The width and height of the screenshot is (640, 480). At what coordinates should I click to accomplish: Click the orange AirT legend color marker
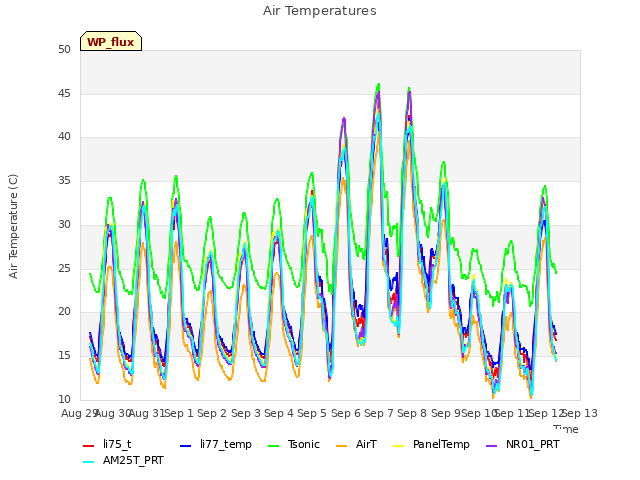click(x=341, y=446)
